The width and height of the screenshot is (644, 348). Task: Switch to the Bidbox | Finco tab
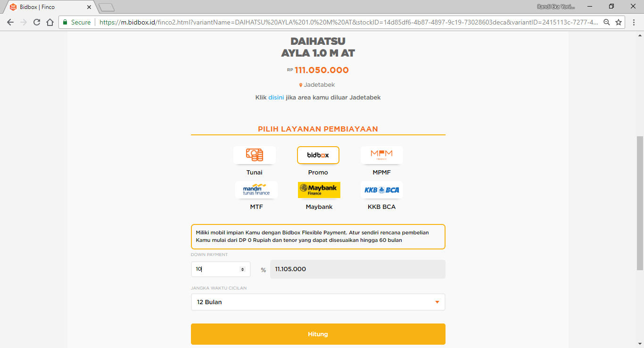(x=50, y=7)
